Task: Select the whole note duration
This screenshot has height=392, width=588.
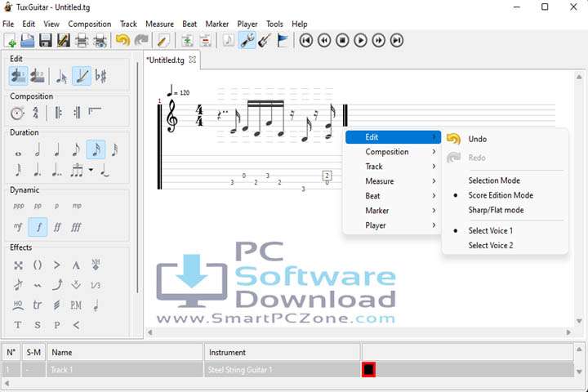Action: pyautogui.click(x=18, y=154)
